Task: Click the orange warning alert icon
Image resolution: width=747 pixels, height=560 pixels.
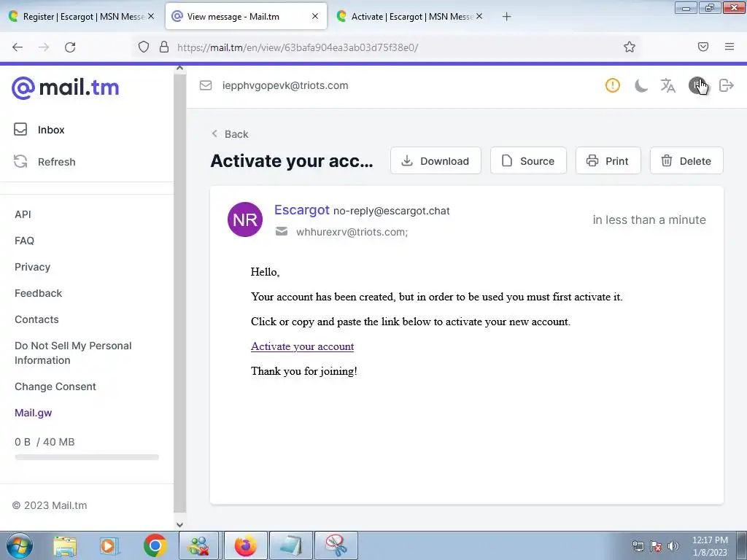Action: click(612, 85)
